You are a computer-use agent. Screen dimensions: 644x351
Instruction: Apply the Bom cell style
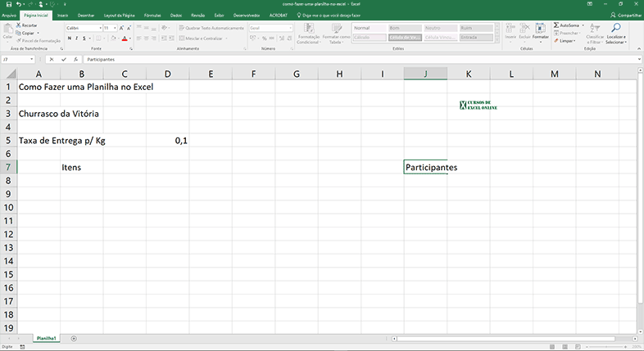(405, 28)
